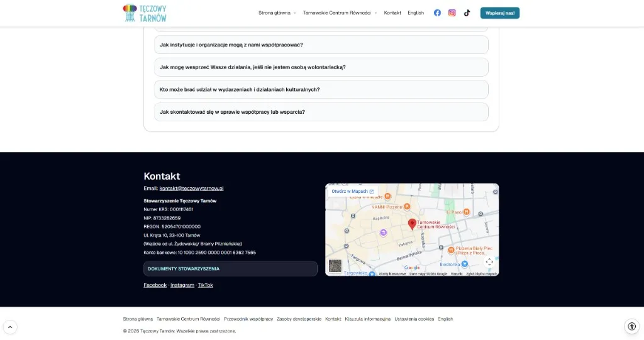Open Kontakt in the top navigation
The image size is (644, 340).
392,13
